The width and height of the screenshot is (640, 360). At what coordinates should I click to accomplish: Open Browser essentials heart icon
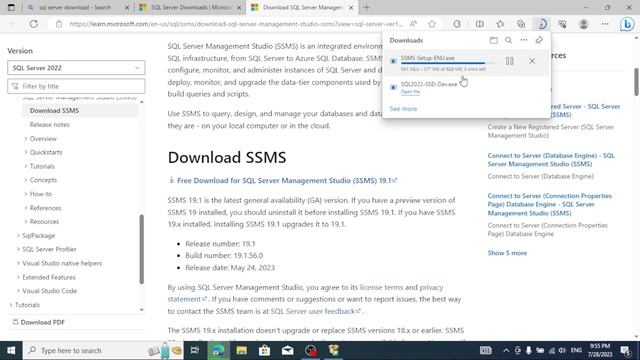[x=562, y=24]
